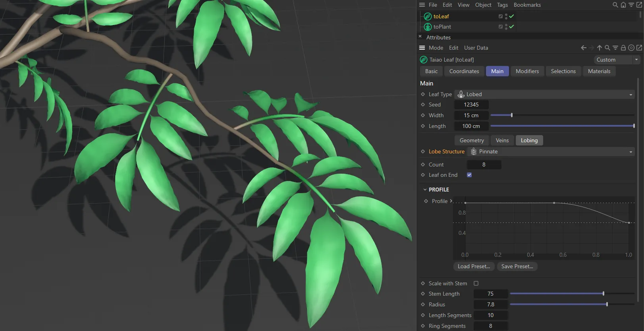Switch to the Modifiers tab

(527, 71)
